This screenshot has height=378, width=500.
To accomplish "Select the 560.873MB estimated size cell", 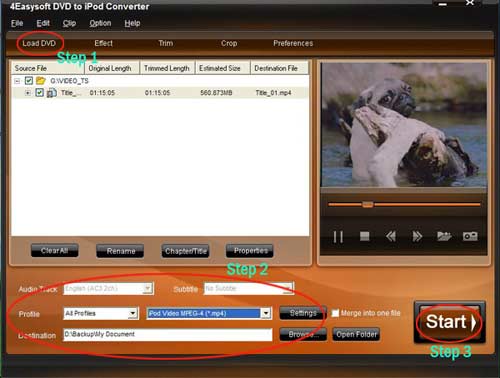I will pyautogui.click(x=216, y=93).
